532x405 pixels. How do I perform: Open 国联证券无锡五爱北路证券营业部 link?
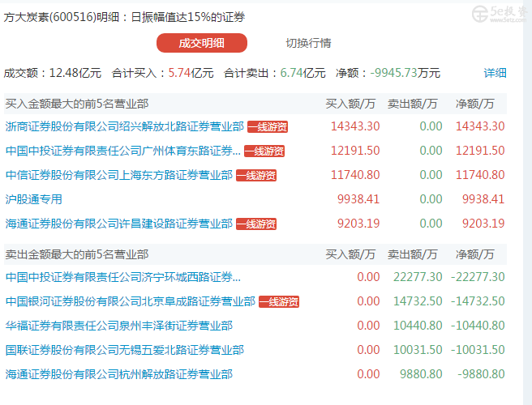[x=125, y=350]
